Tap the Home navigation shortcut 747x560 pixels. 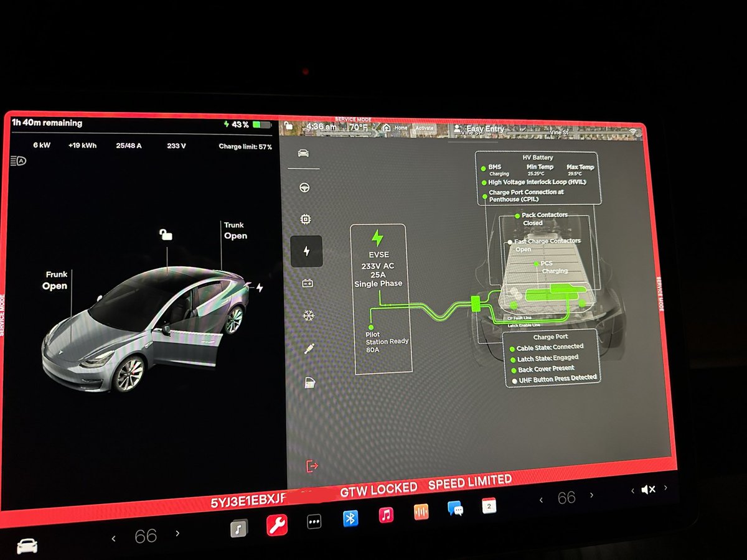tap(395, 128)
